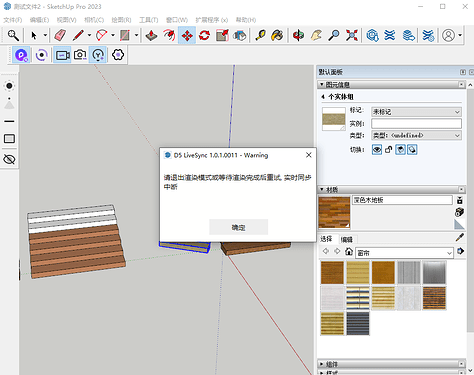Select the Eraser tool in toolbar

[x=60, y=35]
